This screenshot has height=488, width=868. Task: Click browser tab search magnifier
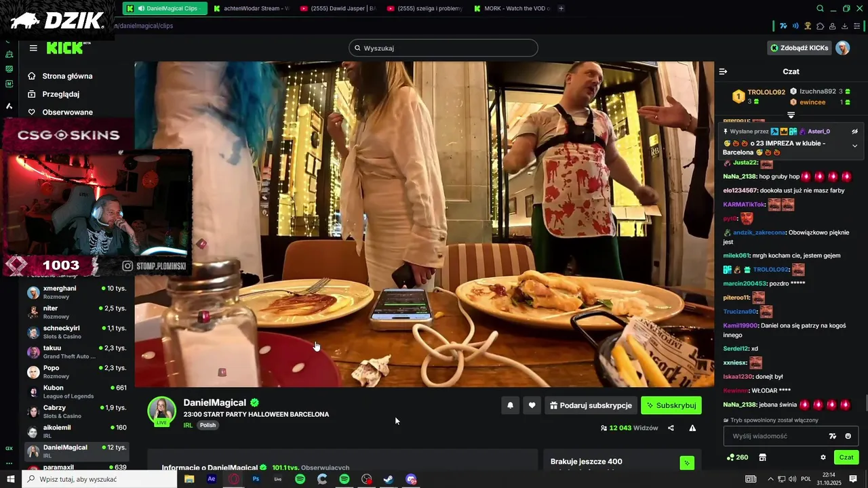820,8
